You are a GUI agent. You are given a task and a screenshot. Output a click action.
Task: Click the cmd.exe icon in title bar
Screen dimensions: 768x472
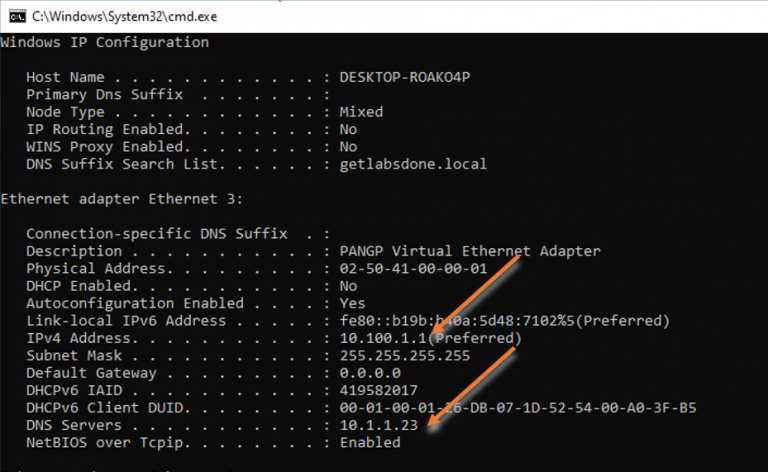pyautogui.click(x=15, y=16)
